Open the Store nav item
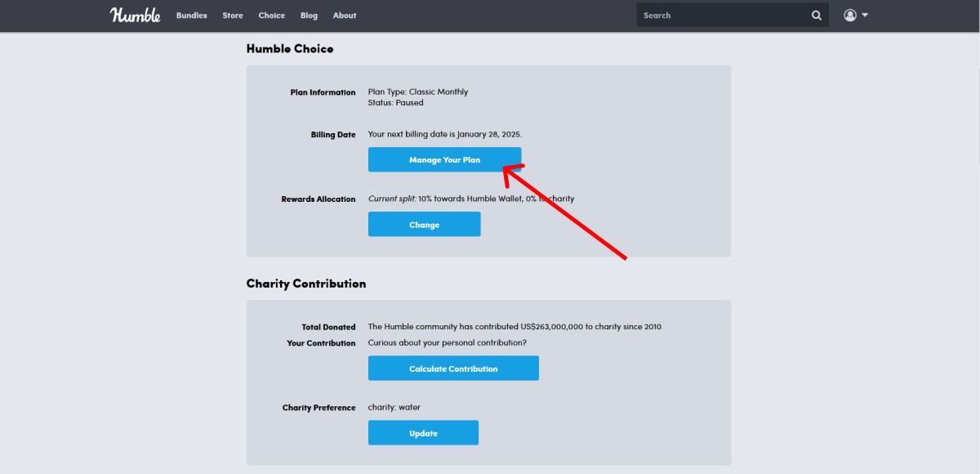 (x=233, y=16)
